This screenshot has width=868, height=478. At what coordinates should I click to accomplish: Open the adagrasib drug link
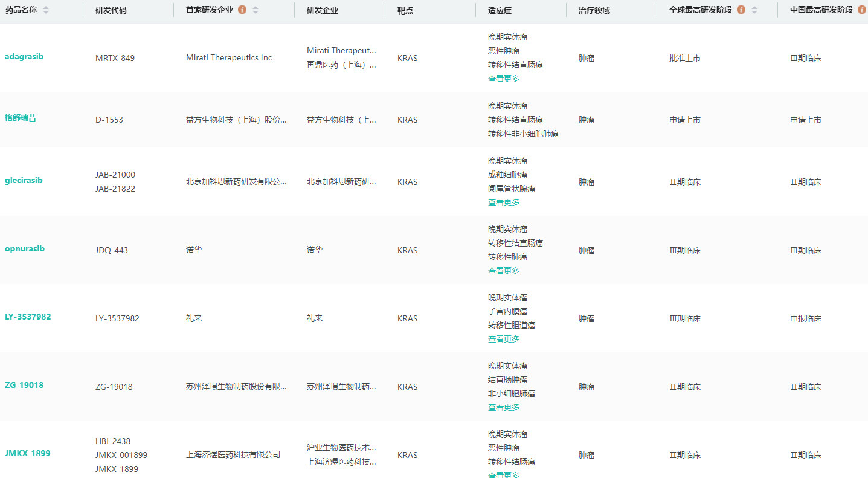point(24,57)
